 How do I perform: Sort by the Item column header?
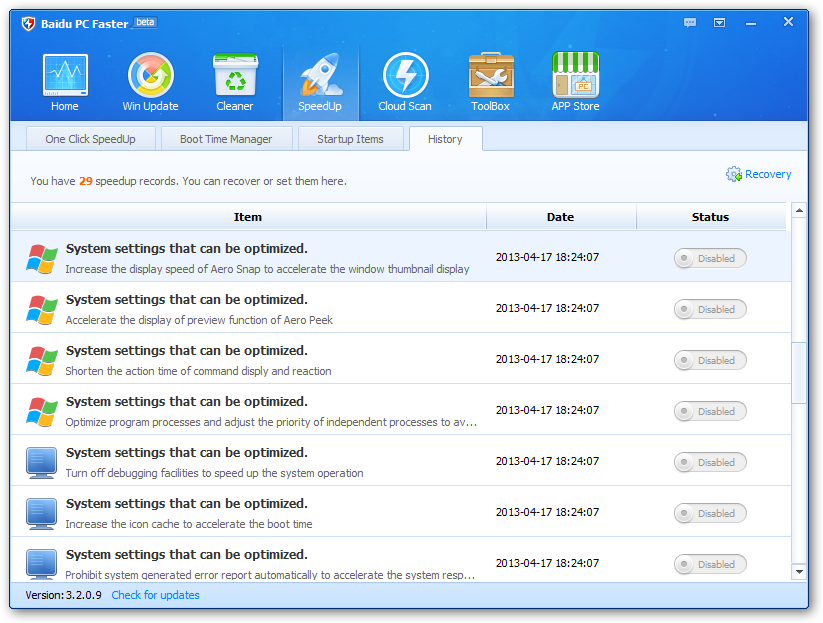click(248, 217)
